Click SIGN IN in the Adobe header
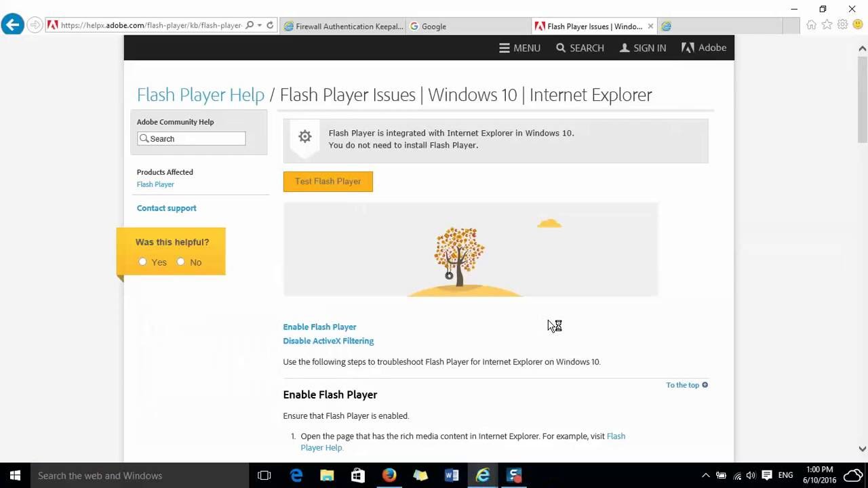The height and width of the screenshot is (488, 868). (x=642, y=48)
